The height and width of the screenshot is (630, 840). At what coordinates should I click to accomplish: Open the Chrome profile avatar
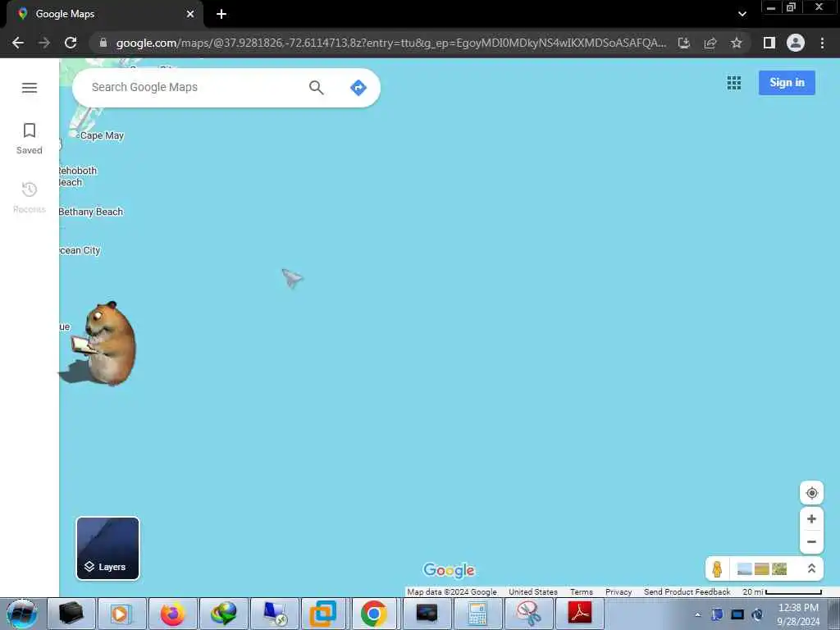pyautogui.click(x=796, y=43)
